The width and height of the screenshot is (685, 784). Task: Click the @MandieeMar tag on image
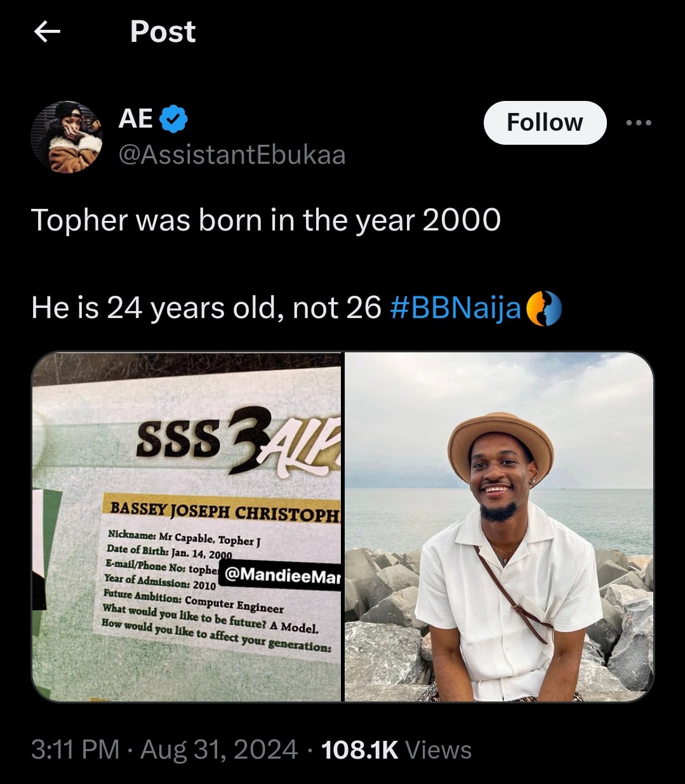click(x=282, y=575)
